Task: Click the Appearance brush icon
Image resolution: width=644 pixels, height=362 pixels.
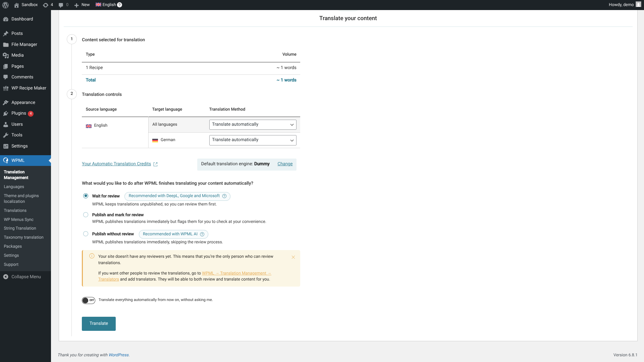Action: (x=6, y=103)
